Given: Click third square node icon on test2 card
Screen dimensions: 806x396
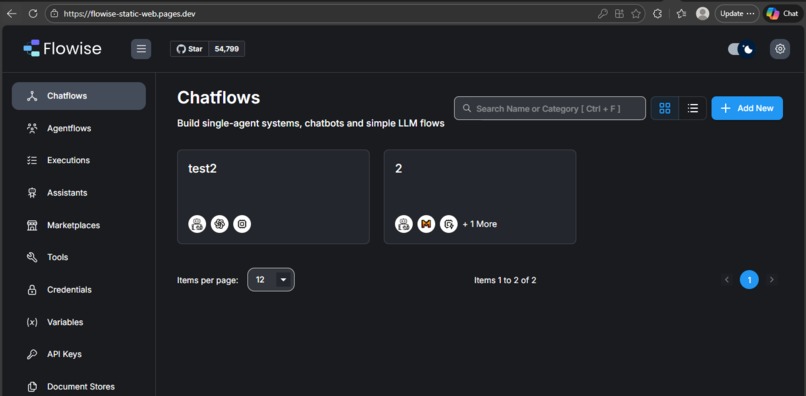Looking at the screenshot, I should pyautogui.click(x=242, y=224).
